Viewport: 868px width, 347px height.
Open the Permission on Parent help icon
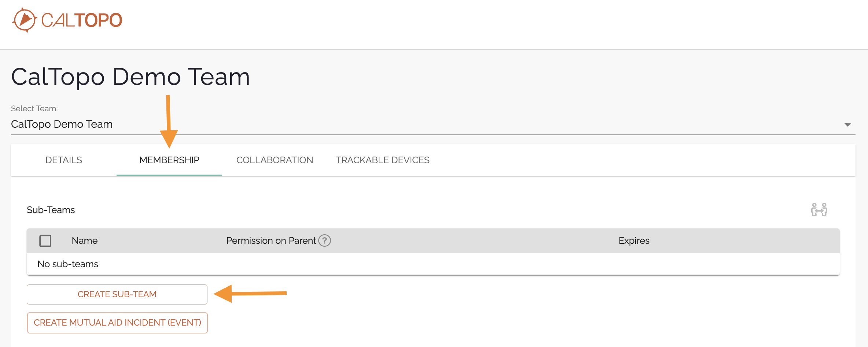[x=324, y=240]
